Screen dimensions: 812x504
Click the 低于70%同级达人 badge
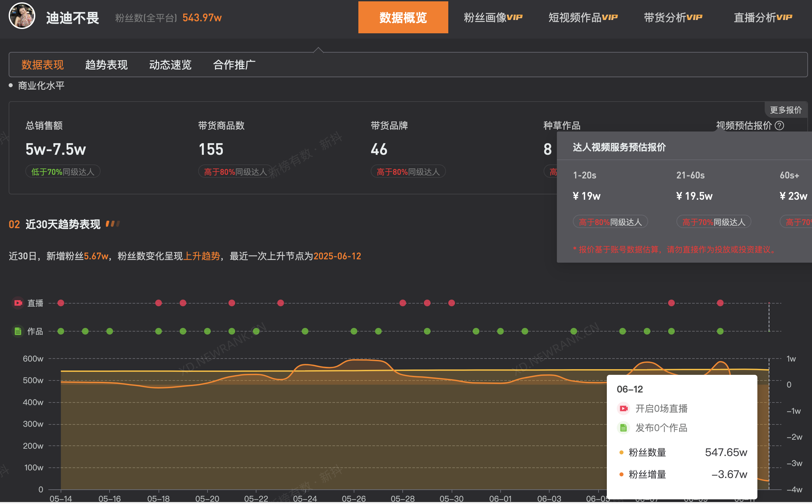pos(63,172)
